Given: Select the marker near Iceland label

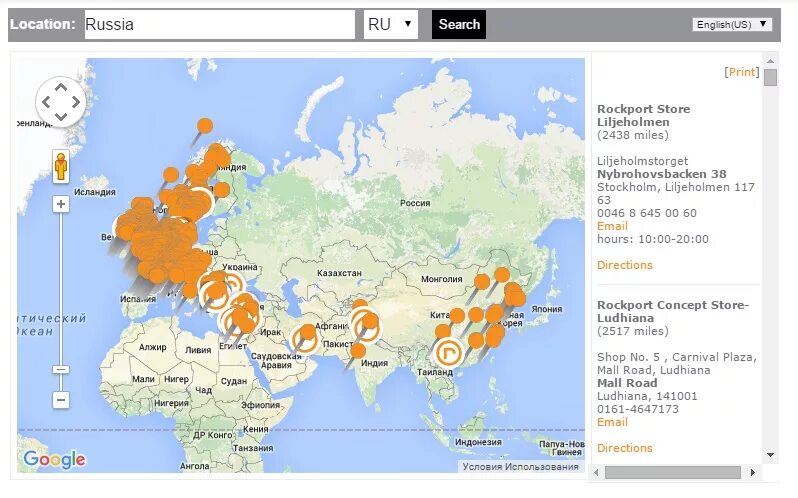Looking at the screenshot, I should [x=170, y=174].
